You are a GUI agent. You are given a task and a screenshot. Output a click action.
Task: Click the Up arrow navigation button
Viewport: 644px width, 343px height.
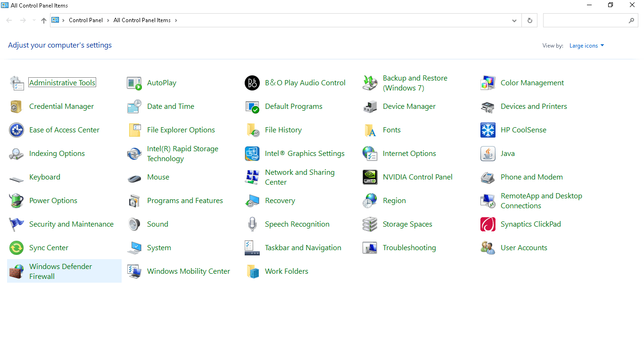(44, 21)
